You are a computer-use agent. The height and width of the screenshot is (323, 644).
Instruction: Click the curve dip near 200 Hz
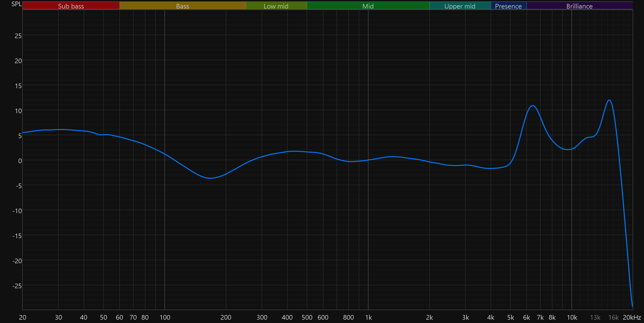[x=211, y=178]
